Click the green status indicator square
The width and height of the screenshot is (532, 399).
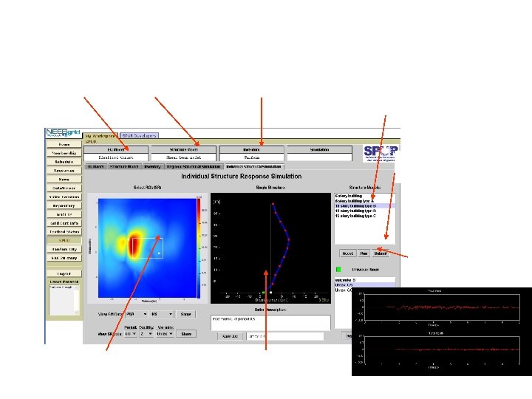[x=338, y=270]
